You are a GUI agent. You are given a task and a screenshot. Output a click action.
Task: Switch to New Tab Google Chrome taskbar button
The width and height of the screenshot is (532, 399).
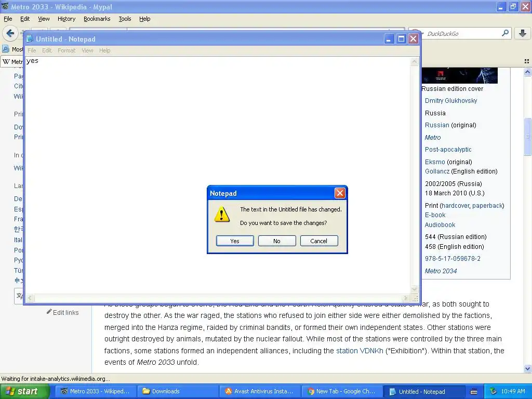point(342,391)
